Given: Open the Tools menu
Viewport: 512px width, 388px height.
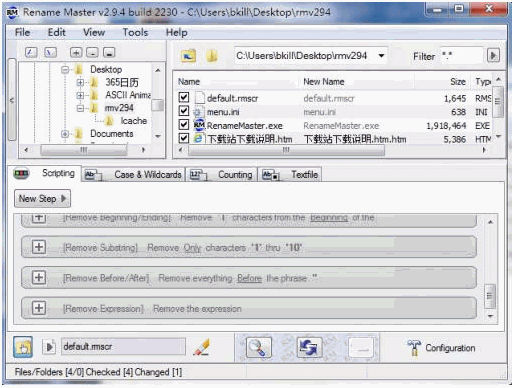Looking at the screenshot, I should point(135,32).
